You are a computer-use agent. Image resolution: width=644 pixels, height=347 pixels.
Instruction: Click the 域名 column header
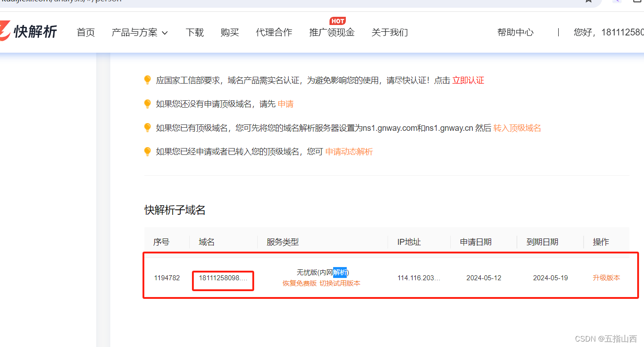pyautogui.click(x=206, y=242)
